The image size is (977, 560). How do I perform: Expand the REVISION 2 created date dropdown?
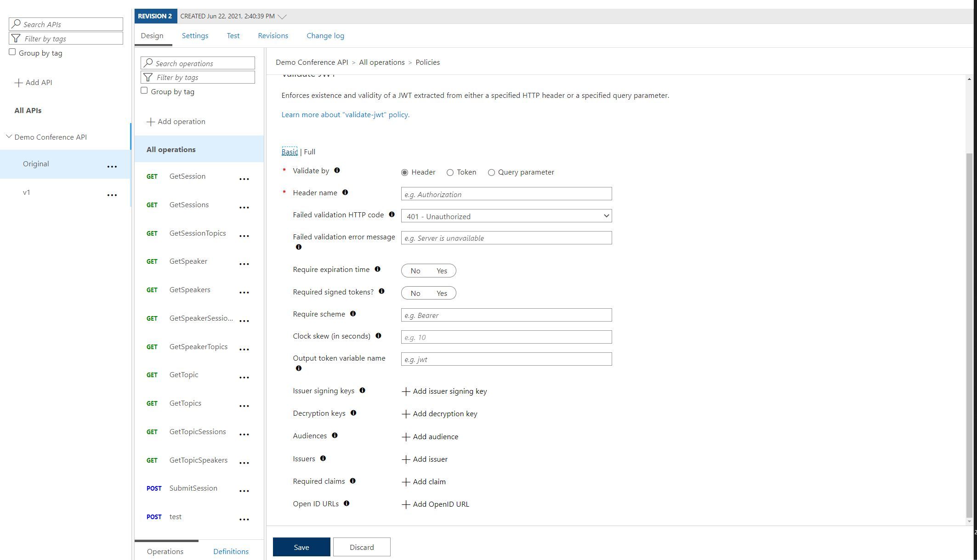pyautogui.click(x=283, y=16)
